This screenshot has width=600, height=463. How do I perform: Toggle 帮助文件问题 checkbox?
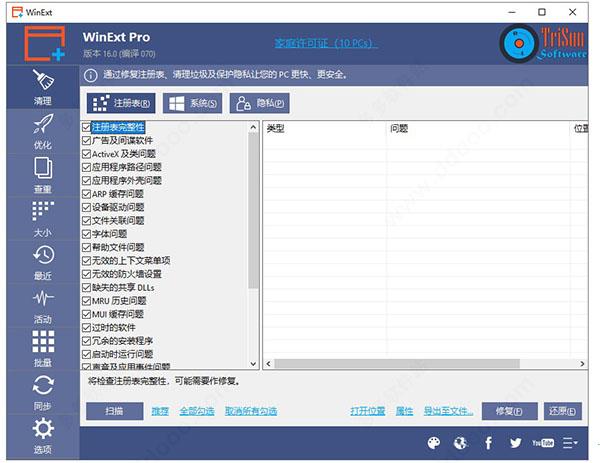(x=86, y=248)
